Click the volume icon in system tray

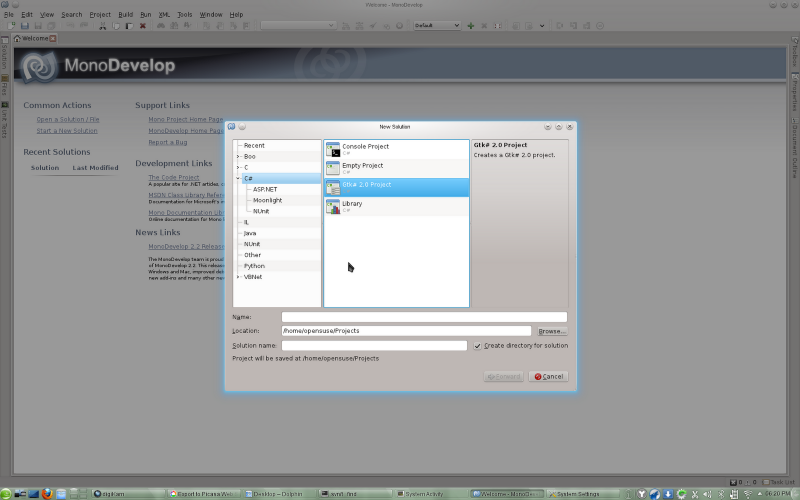708,494
